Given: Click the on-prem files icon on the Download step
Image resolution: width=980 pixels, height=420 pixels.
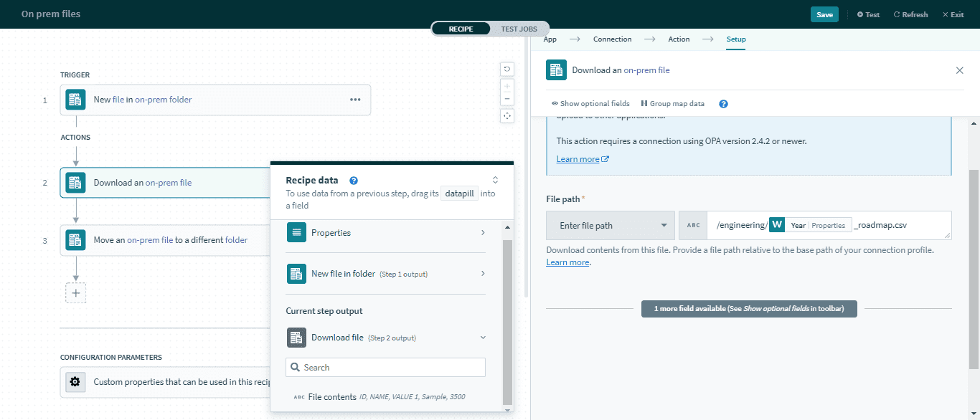Looking at the screenshot, I should [75, 183].
